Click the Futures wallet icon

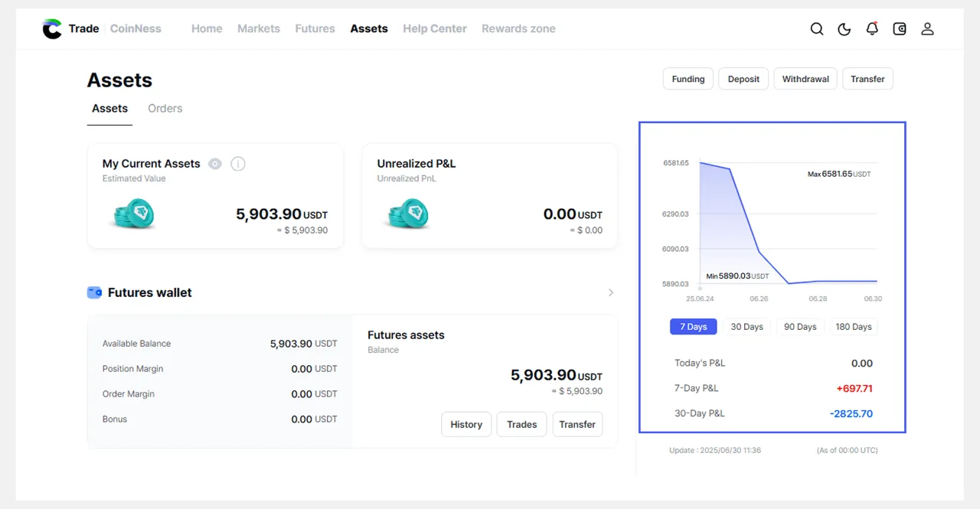[95, 292]
